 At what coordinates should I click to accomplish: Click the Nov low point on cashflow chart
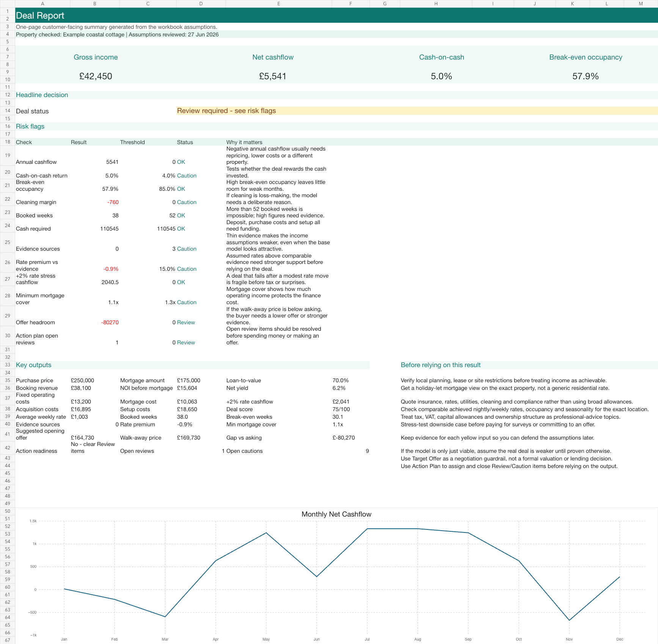pyautogui.click(x=569, y=620)
